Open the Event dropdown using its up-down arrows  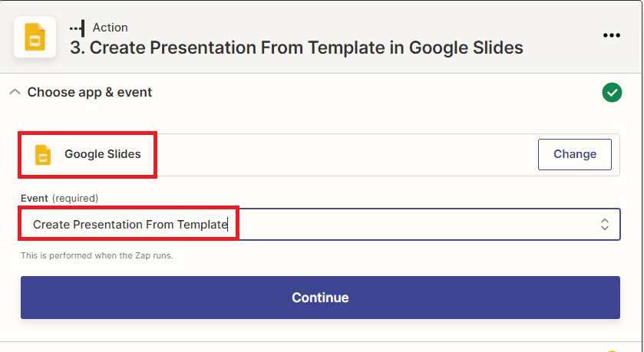604,225
